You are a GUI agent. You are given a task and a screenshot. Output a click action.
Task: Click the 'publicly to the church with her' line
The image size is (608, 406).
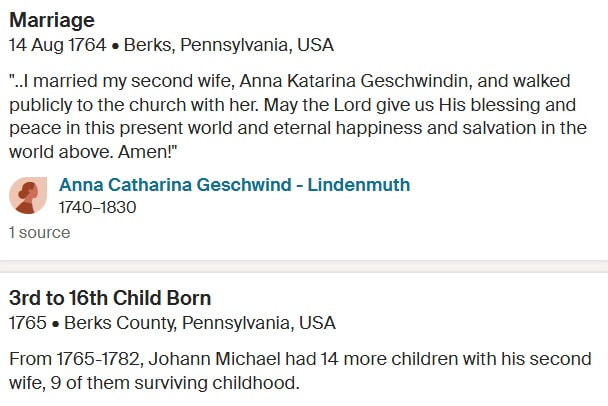tap(292, 105)
